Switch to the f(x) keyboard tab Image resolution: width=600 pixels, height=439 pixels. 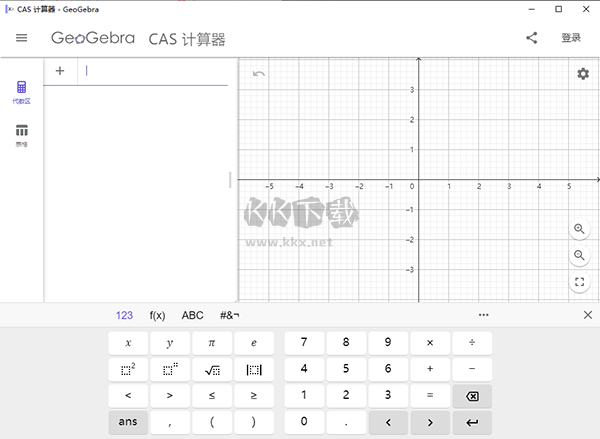pyautogui.click(x=157, y=315)
